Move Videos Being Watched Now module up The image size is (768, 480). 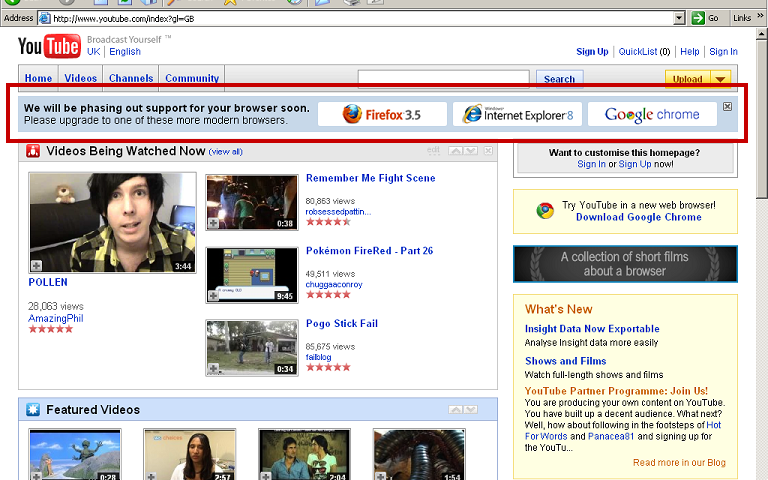tap(456, 151)
